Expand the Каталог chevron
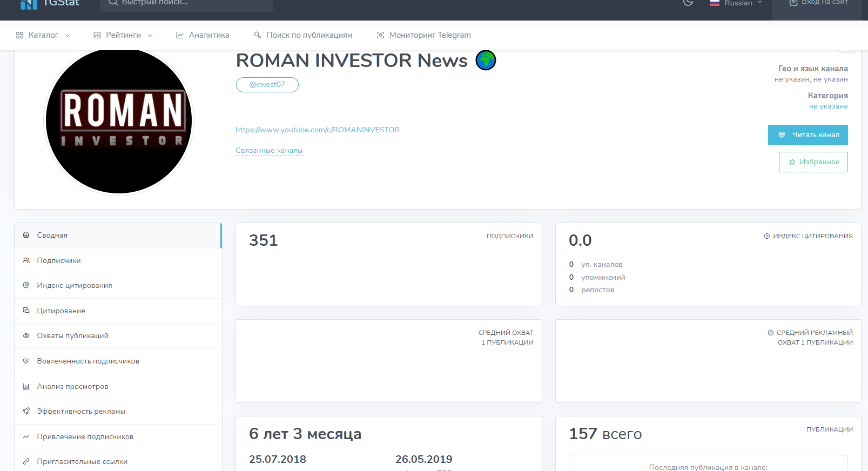The width and height of the screenshot is (868, 471). click(x=68, y=35)
